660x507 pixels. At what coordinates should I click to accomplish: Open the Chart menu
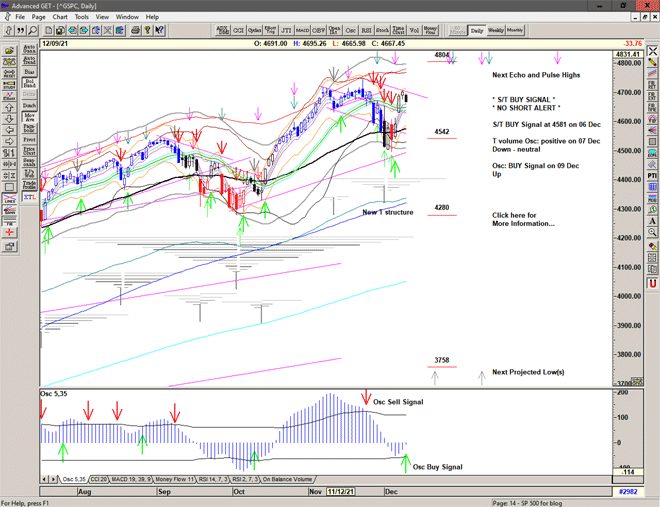(60, 17)
